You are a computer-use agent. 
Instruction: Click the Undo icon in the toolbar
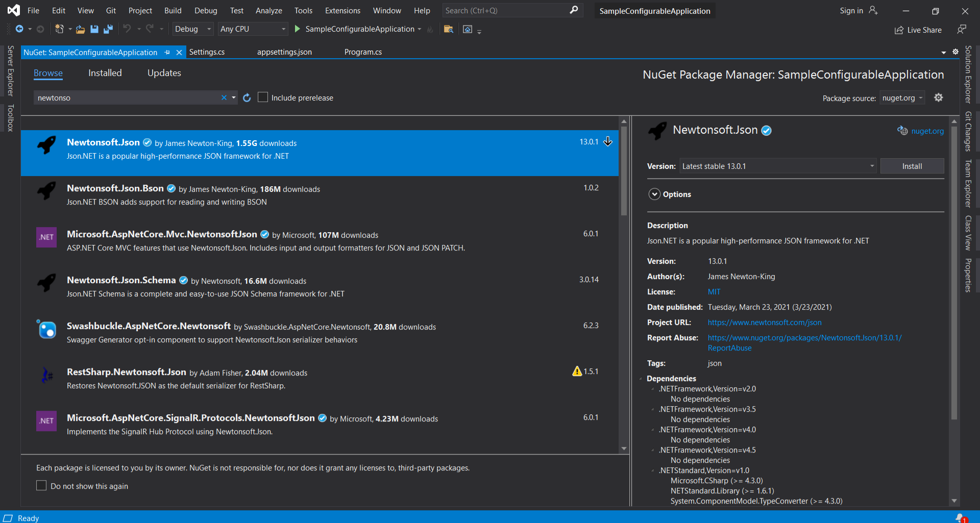tap(128, 29)
